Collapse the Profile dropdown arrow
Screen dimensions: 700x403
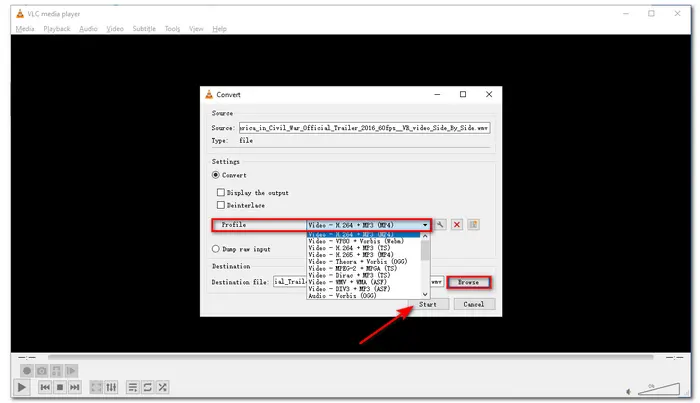pos(425,225)
